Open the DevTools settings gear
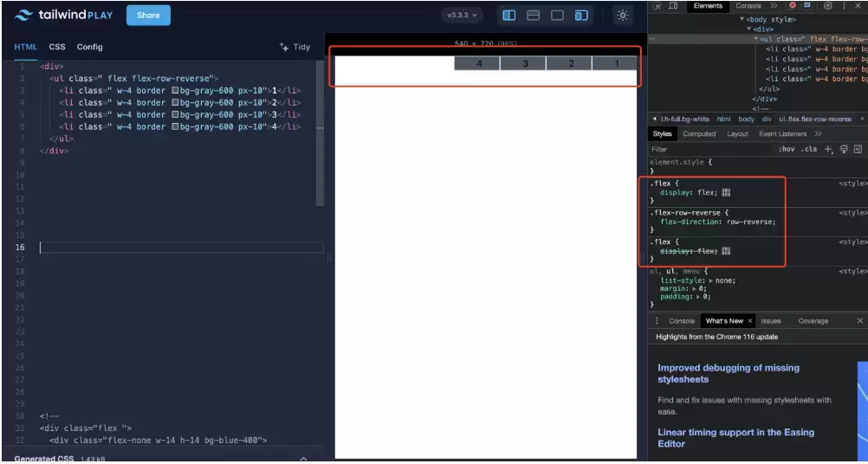868x464 pixels. (828, 6)
